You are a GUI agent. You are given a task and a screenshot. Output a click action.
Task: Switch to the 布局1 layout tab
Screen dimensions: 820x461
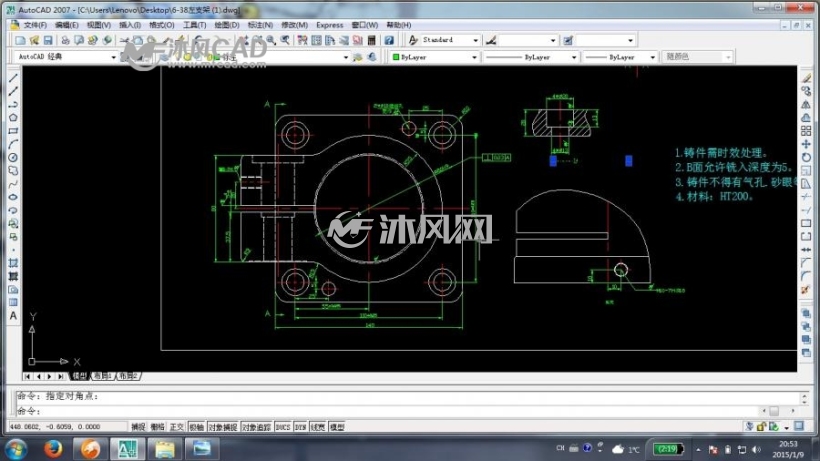tap(102, 376)
